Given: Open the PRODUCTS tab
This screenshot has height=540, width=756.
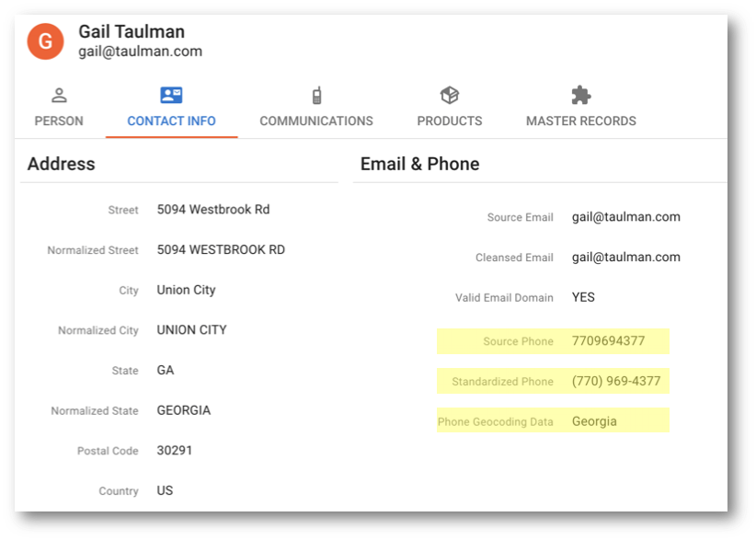Looking at the screenshot, I should point(450,121).
